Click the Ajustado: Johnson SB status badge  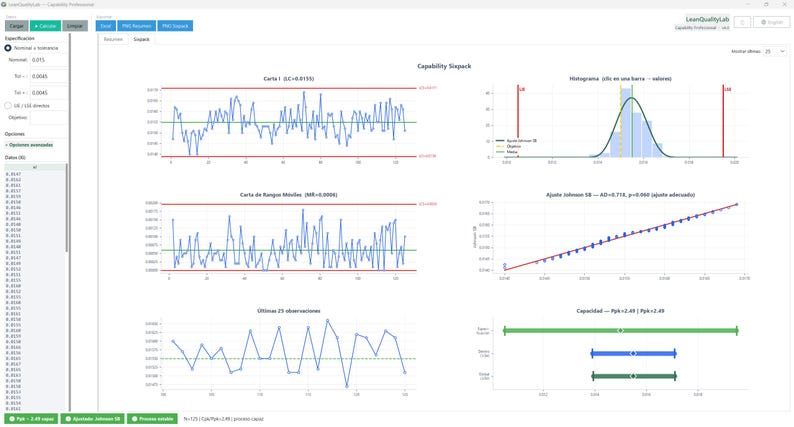pyautogui.click(x=92, y=419)
